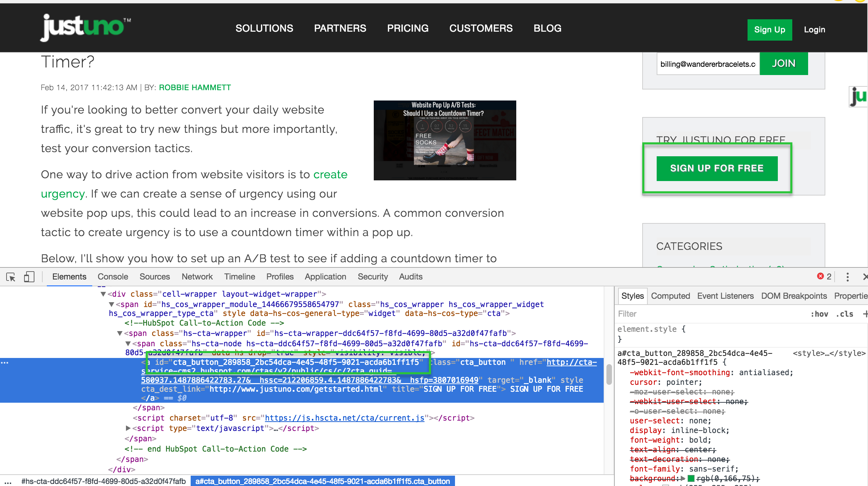Collapse the hs-cta-wrapper span node
This screenshot has width=868, height=486.
[120, 334]
